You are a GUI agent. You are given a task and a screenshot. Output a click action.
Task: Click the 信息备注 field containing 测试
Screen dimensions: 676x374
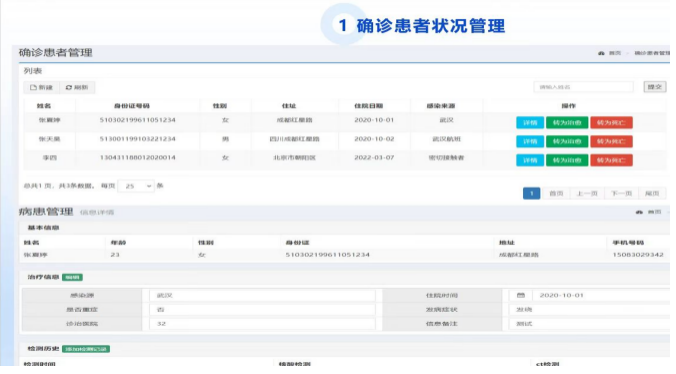point(589,324)
